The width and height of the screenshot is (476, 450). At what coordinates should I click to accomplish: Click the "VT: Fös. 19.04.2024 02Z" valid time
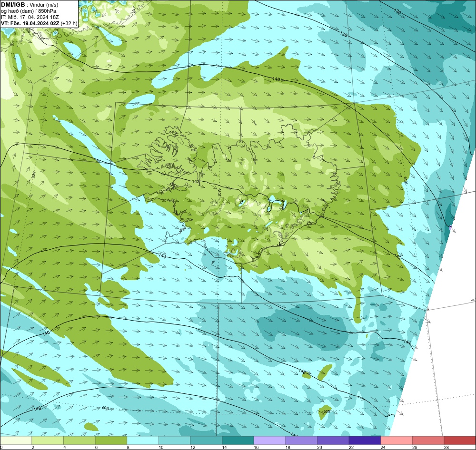point(30,23)
